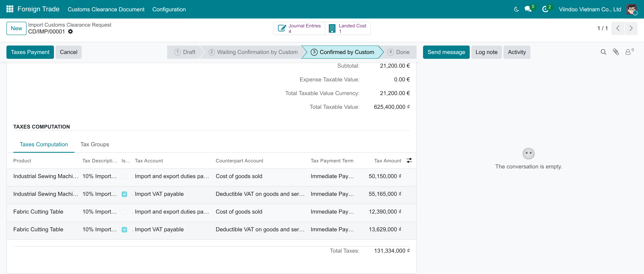
Task: Toggle Is VAT checkbox for Fabric Cutting Table 13,629,000 row
Action: click(x=124, y=230)
